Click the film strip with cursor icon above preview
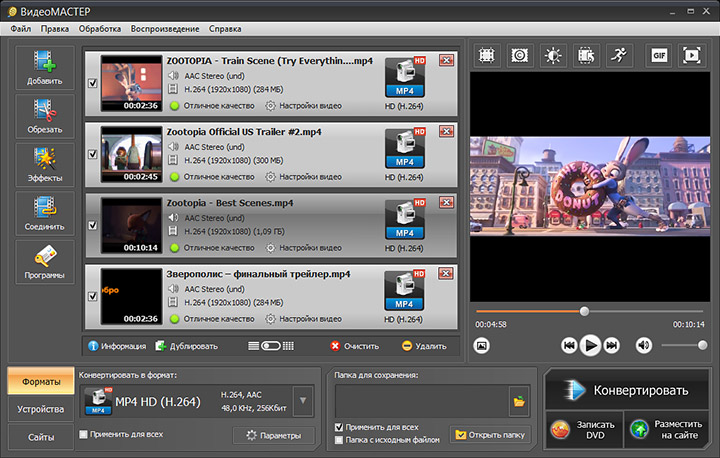Viewport: 720px width, 458px height. (586, 56)
